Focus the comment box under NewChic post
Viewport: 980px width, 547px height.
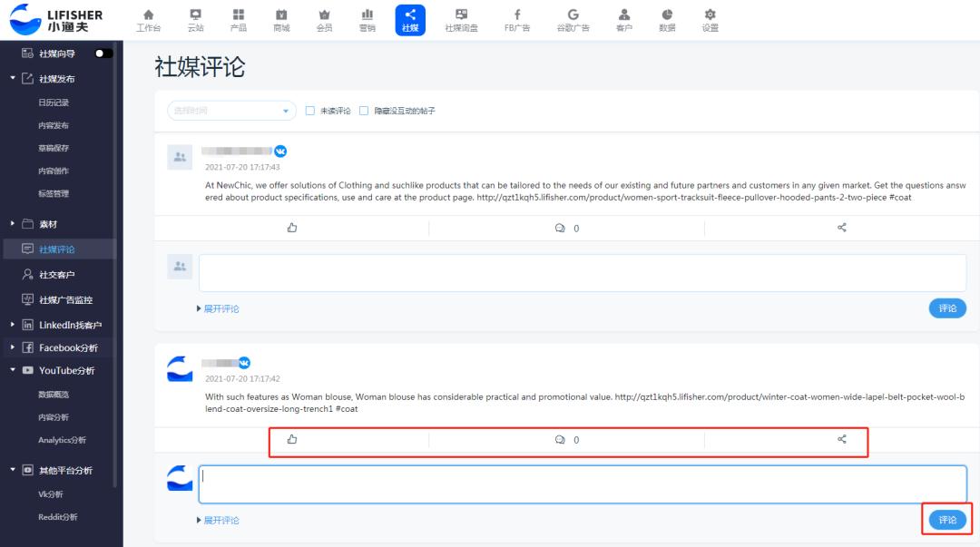(x=583, y=272)
